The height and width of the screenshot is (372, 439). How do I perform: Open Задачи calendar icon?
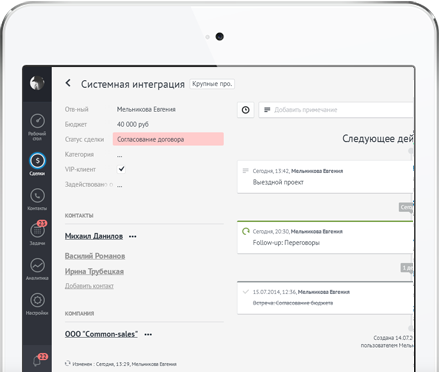click(37, 230)
